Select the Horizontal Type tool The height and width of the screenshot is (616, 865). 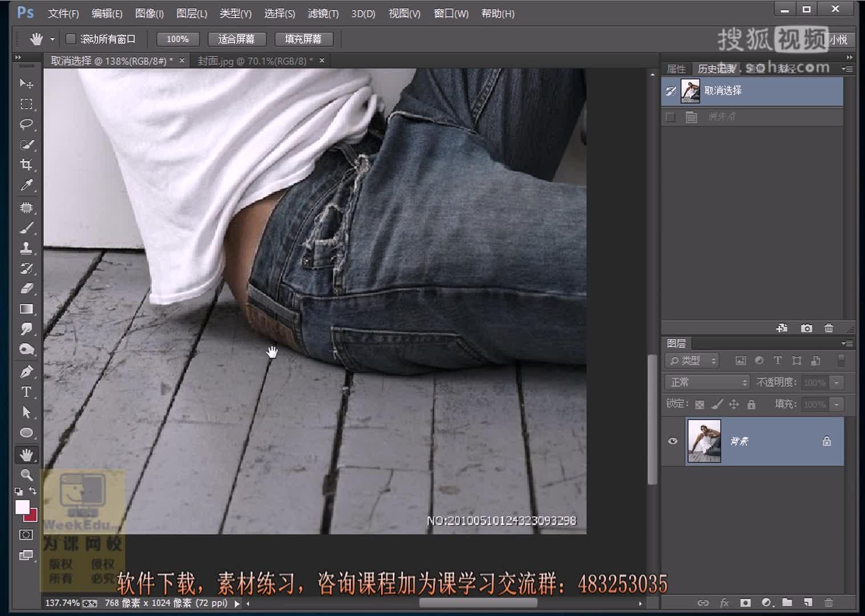[26, 392]
